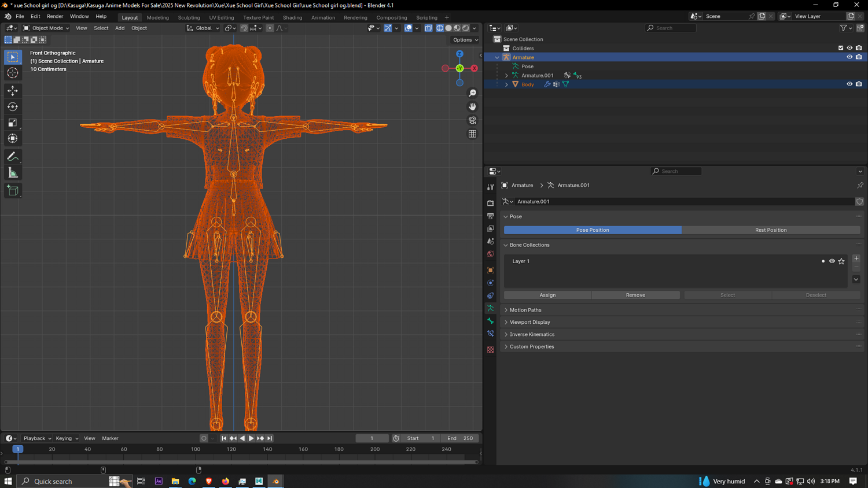Switch to the Sculpting workspace tab
The image size is (868, 488).
(189, 17)
